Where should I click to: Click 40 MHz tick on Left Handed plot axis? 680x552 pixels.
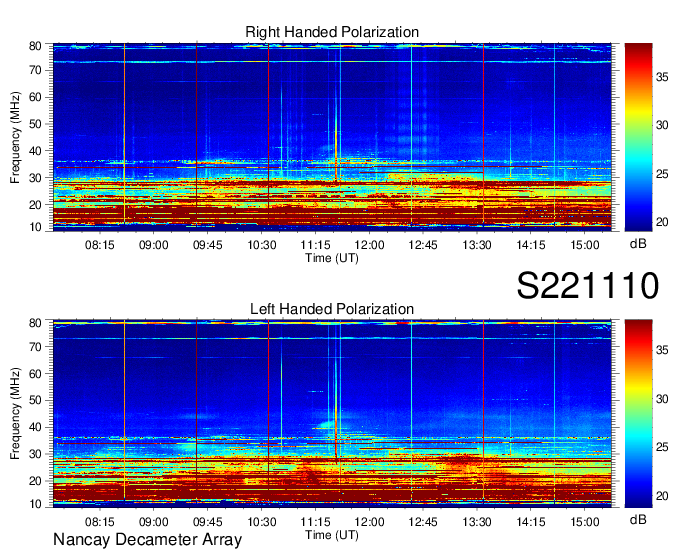coord(35,427)
